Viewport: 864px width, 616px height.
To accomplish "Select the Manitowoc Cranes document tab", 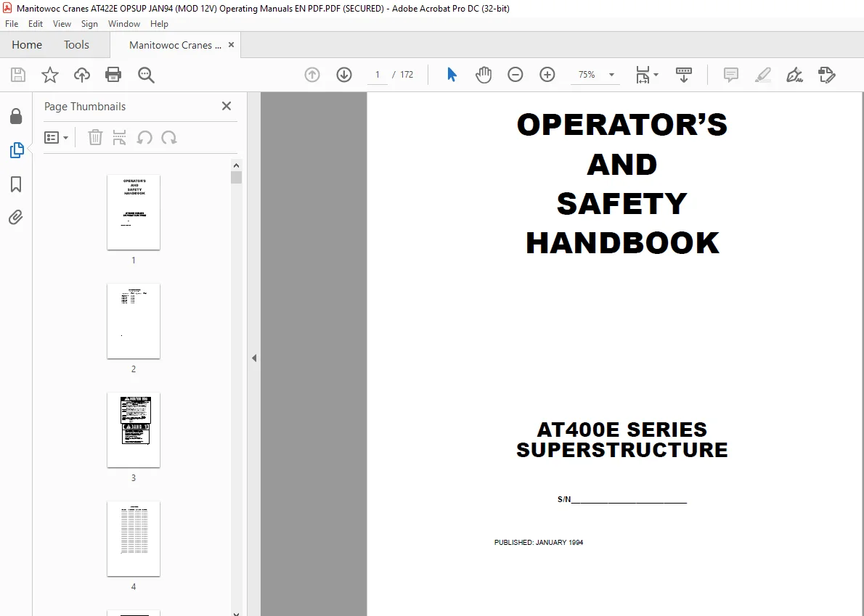I will (x=175, y=45).
